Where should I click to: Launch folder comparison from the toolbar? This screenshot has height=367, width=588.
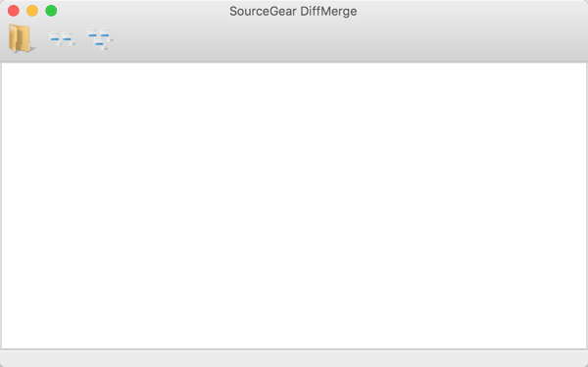[22, 38]
